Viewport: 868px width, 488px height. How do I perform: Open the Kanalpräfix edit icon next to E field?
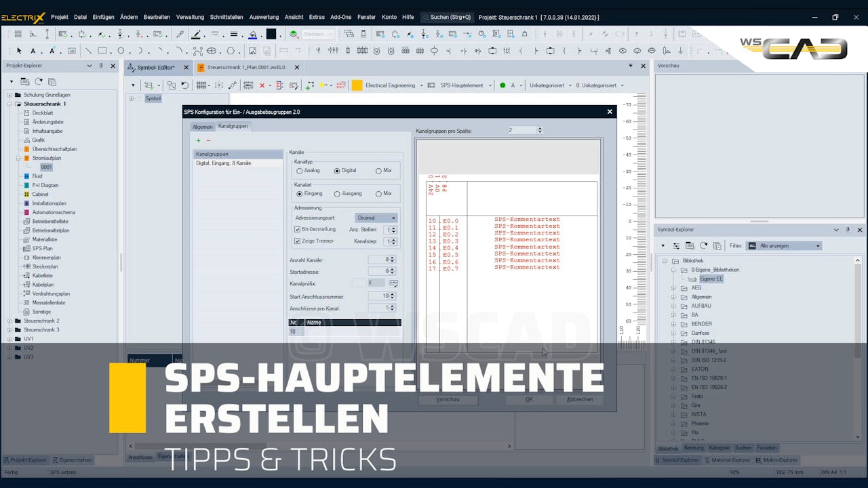(393, 283)
